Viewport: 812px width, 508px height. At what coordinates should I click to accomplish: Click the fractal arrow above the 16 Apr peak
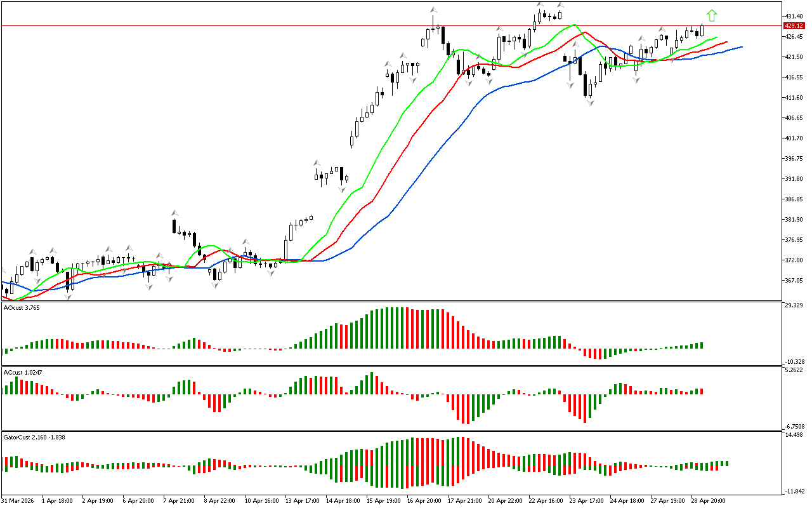point(433,10)
